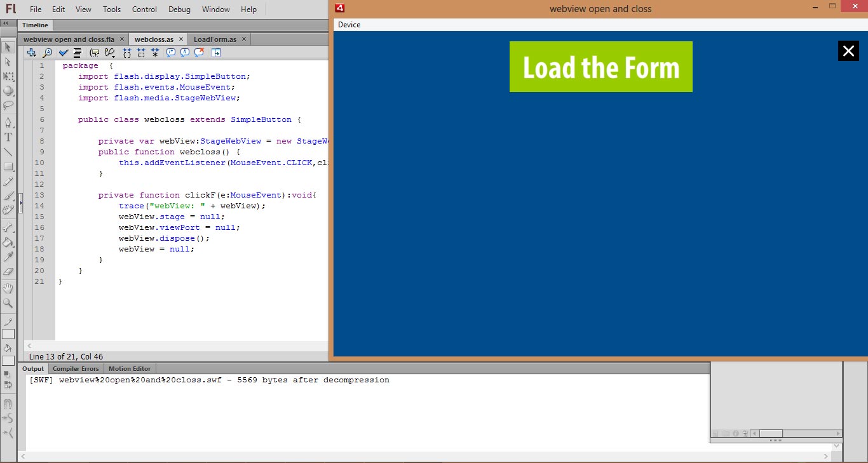Viewport: 868px width, 463px height.
Task: Close the LoadForm.as tab
Action: [x=243, y=39]
